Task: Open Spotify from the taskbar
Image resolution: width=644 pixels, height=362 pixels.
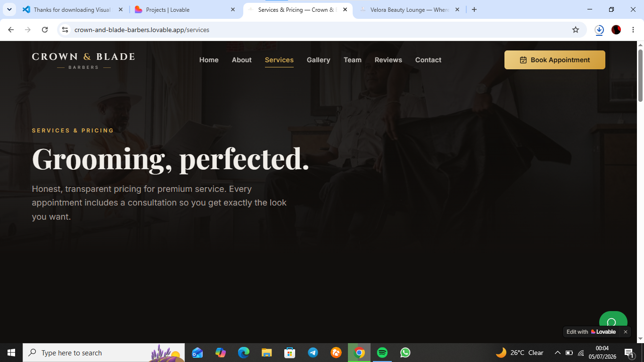Action: pyautogui.click(x=382, y=353)
